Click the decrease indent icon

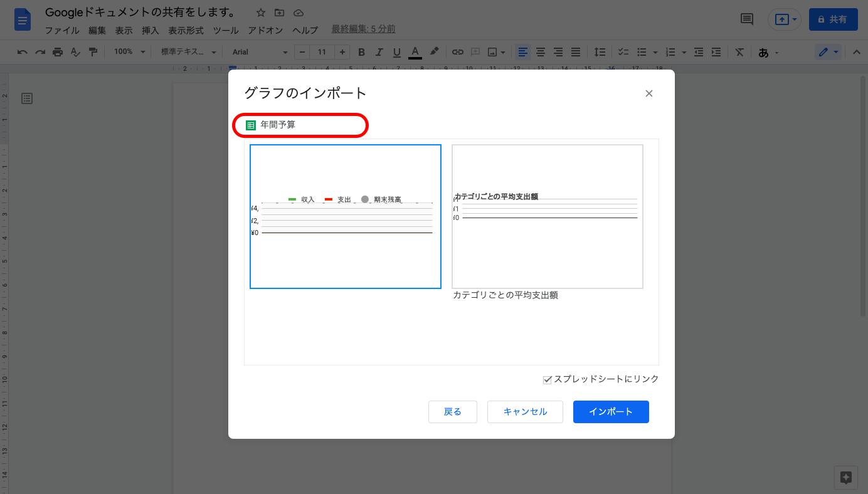[699, 52]
